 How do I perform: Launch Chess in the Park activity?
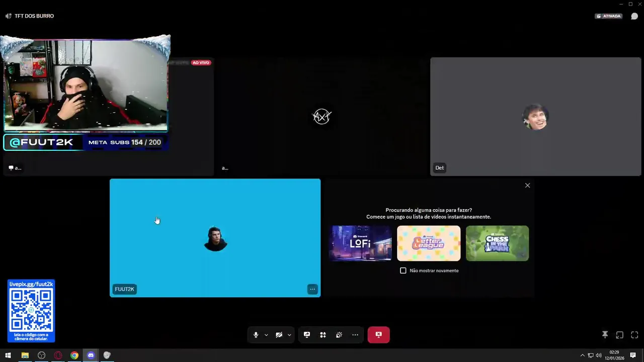point(497,243)
